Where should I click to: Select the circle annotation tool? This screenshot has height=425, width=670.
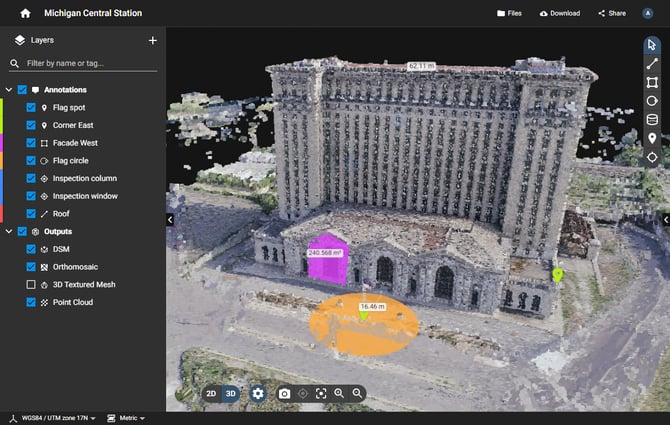coord(652,101)
